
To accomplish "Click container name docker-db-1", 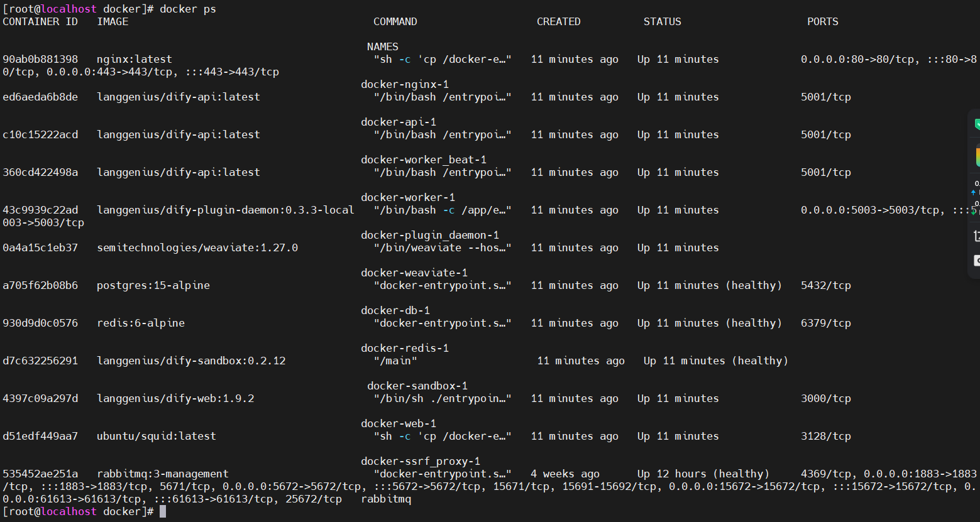I will (395, 310).
